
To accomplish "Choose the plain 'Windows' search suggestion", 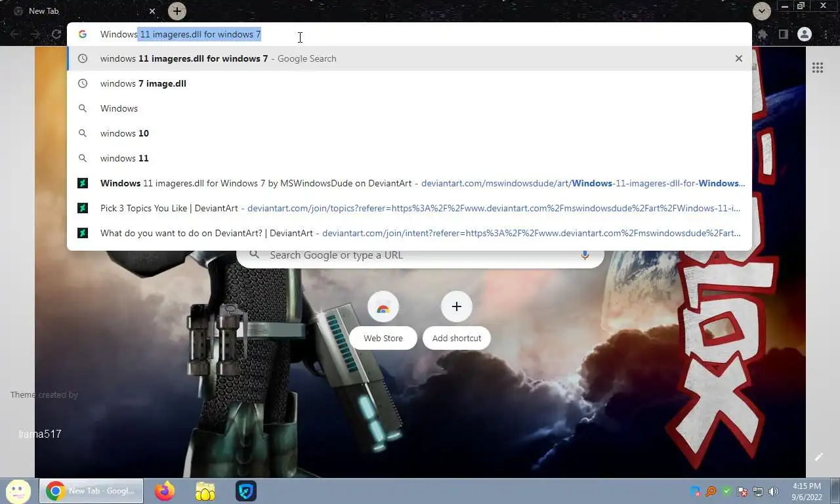I will [409, 108].
